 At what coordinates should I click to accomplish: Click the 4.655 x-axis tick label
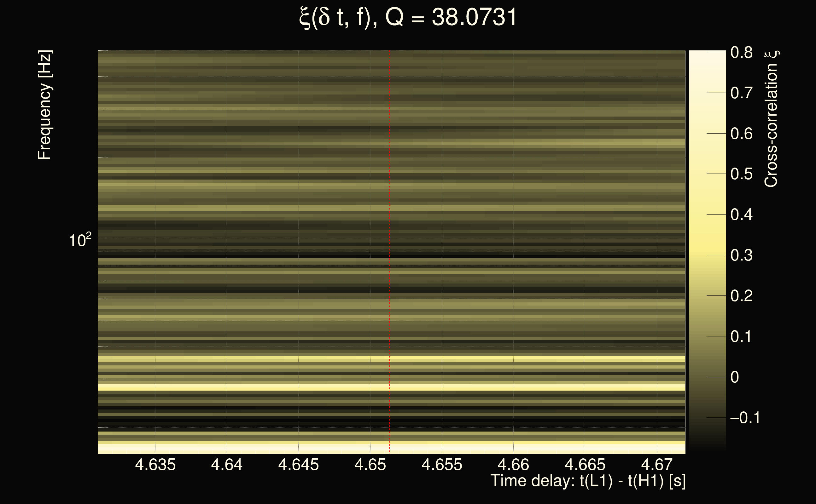(x=442, y=465)
